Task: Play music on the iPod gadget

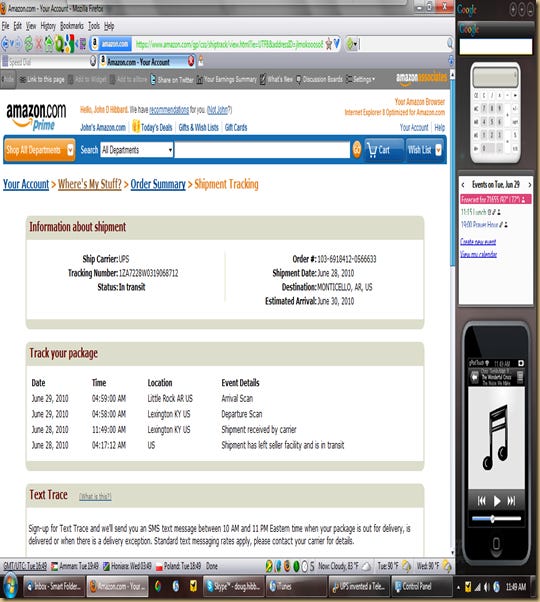Action: coord(497,501)
